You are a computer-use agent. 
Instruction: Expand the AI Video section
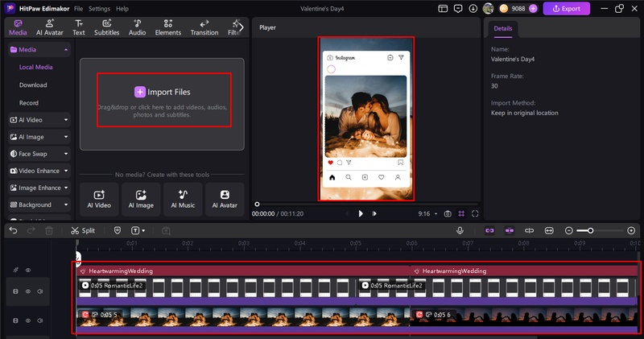pyautogui.click(x=66, y=120)
